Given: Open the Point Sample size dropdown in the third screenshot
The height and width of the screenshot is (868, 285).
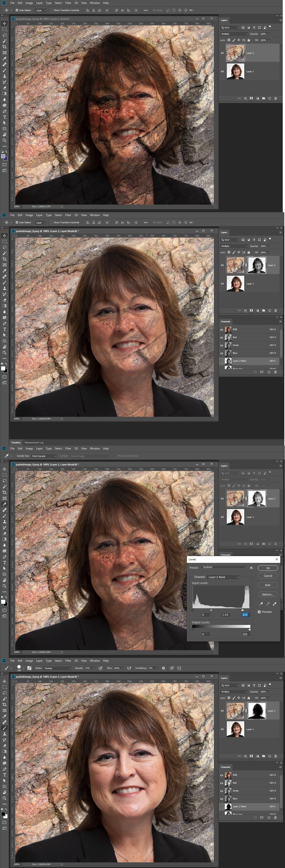Looking at the screenshot, I should click(x=44, y=456).
